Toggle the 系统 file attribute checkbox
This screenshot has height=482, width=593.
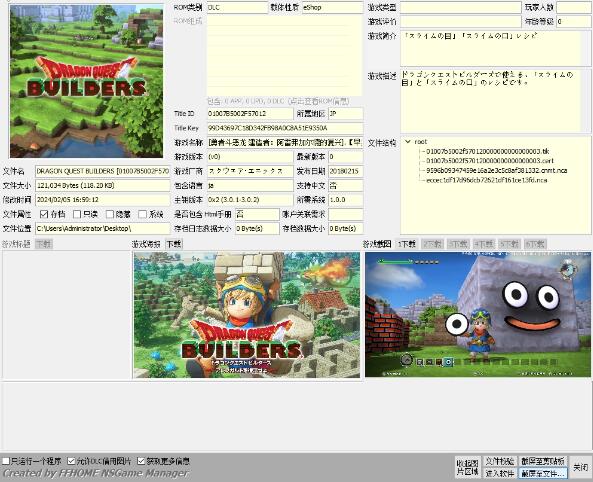[x=142, y=215]
